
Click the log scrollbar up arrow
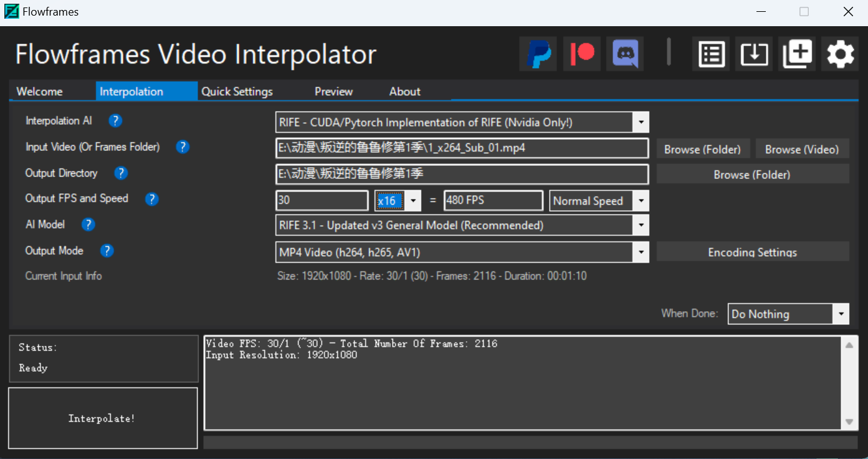(849, 344)
